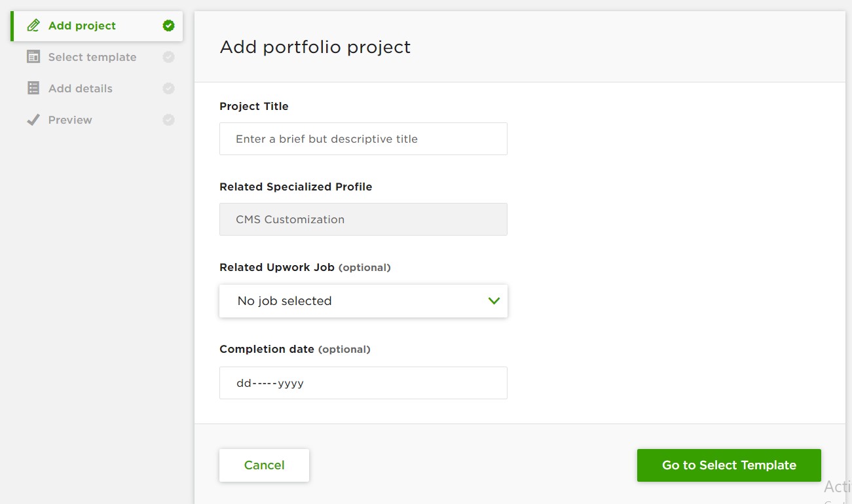Go to the Preview step in sidebar

click(x=70, y=120)
